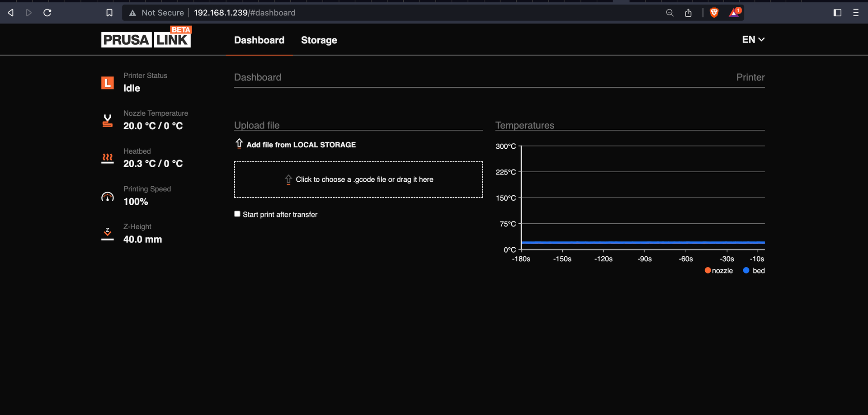This screenshot has height=415, width=868.
Task: Enable Start print after transfer
Action: [x=237, y=213]
